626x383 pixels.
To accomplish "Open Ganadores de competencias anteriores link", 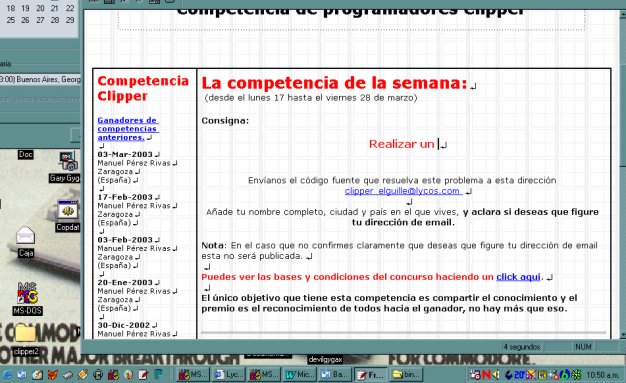I will click(127, 129).
